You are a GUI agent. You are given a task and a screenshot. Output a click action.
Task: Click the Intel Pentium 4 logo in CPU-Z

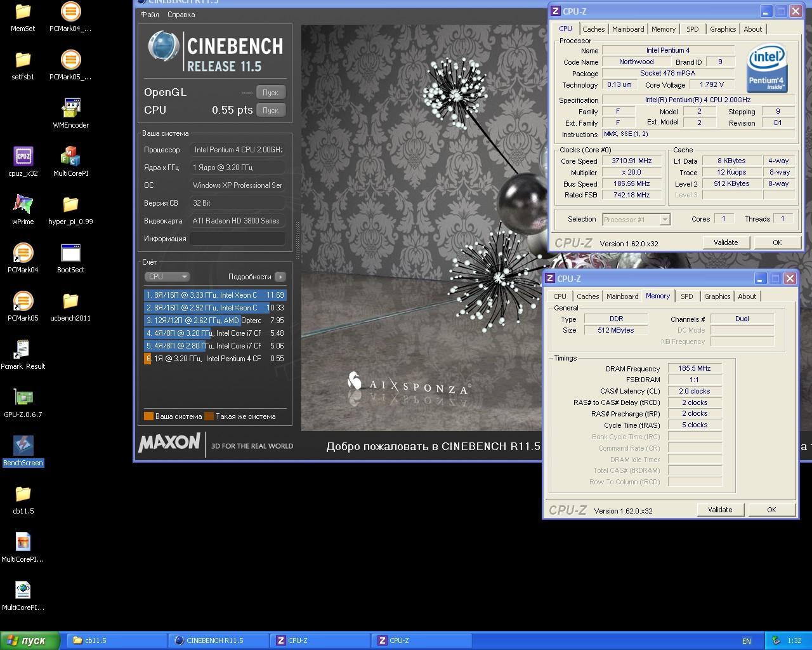tap(766, 68)
